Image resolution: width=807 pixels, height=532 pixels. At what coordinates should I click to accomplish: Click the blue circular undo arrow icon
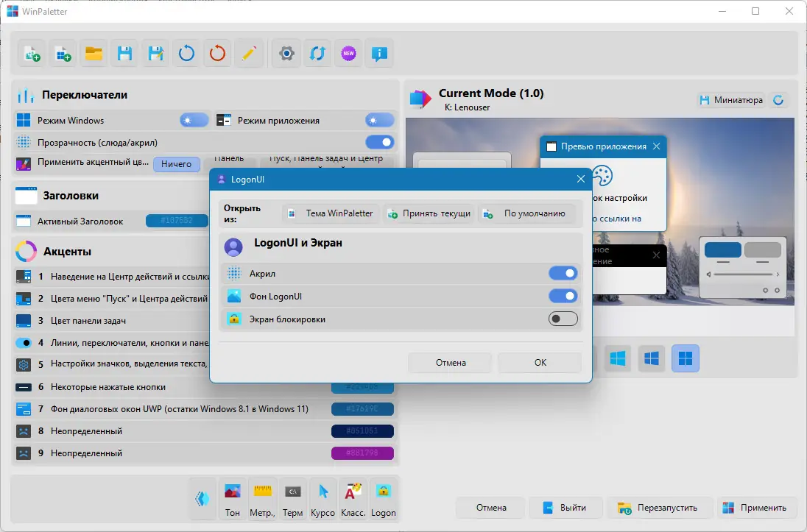tap(186, 54)
